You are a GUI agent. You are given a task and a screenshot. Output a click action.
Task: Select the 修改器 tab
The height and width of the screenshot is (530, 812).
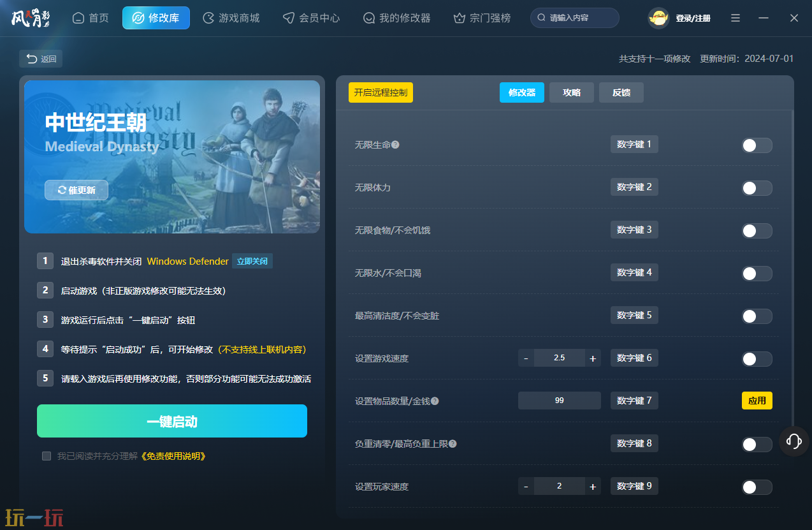point(522,92)
